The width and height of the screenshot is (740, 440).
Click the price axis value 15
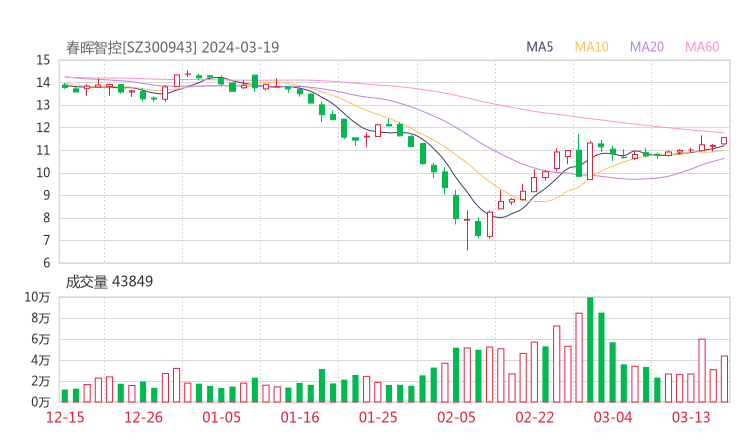tap(43, 60)
